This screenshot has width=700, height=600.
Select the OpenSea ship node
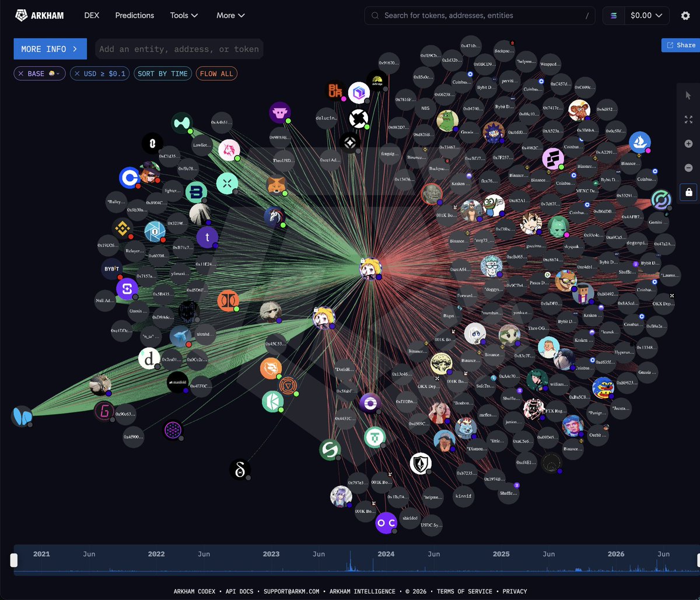click(x=640, y=142)
